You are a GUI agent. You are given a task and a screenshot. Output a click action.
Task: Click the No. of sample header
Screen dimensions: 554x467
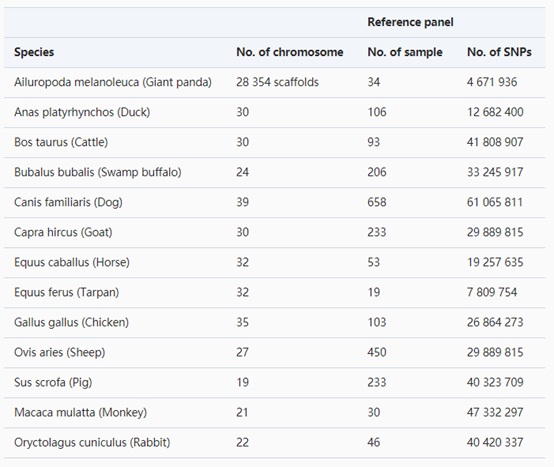[x=405, y=52]
